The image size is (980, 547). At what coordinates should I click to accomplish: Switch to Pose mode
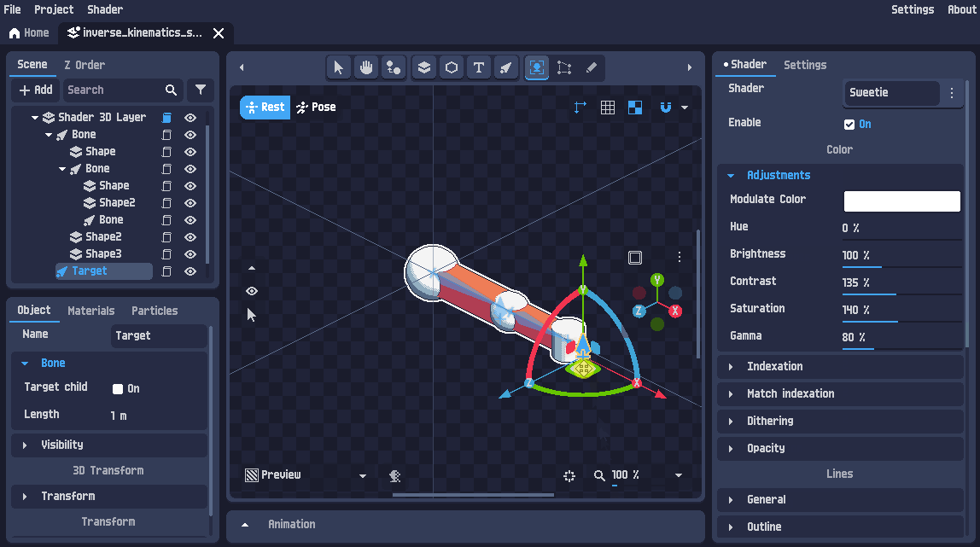[x=316, y=108]
